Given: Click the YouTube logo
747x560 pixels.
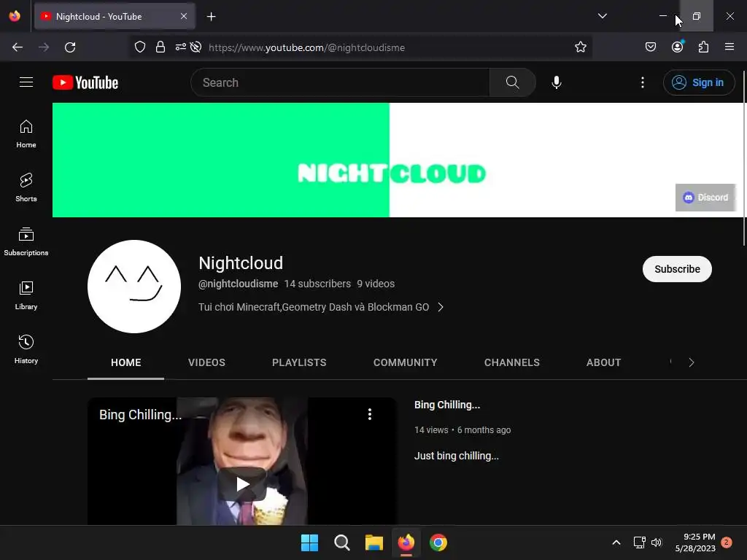Looking at the screenshot, I should (85, 82).
